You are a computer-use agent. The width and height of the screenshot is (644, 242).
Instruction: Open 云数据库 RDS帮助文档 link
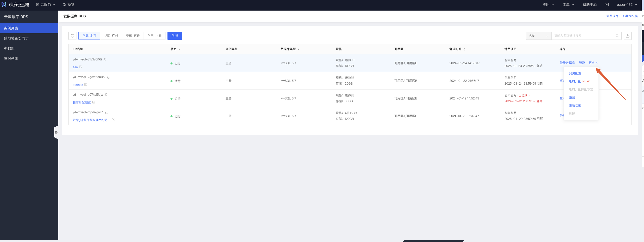(x=622, y=16)
